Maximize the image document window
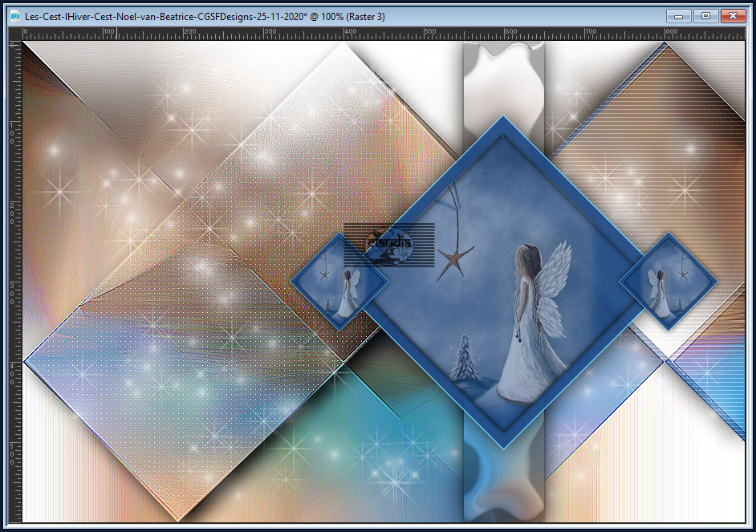This screenshot has height=532, width=756. (x=706, y=16)
